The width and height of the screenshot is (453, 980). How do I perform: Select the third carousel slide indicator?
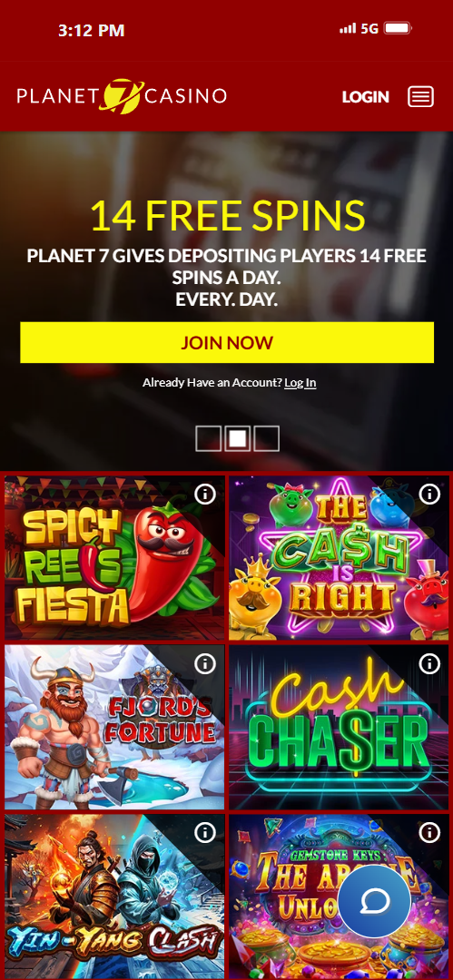266,438
